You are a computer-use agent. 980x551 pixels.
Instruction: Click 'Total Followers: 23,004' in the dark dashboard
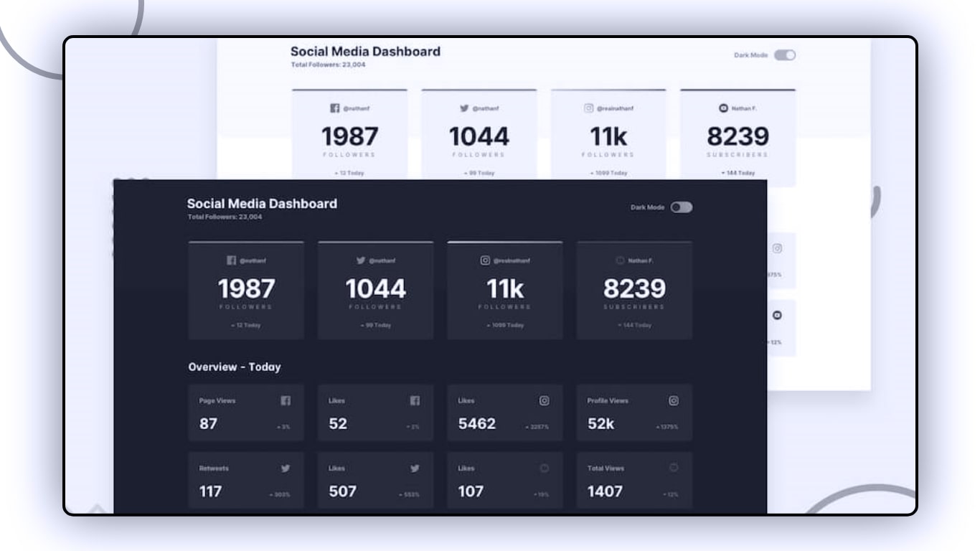pos(225,217)
